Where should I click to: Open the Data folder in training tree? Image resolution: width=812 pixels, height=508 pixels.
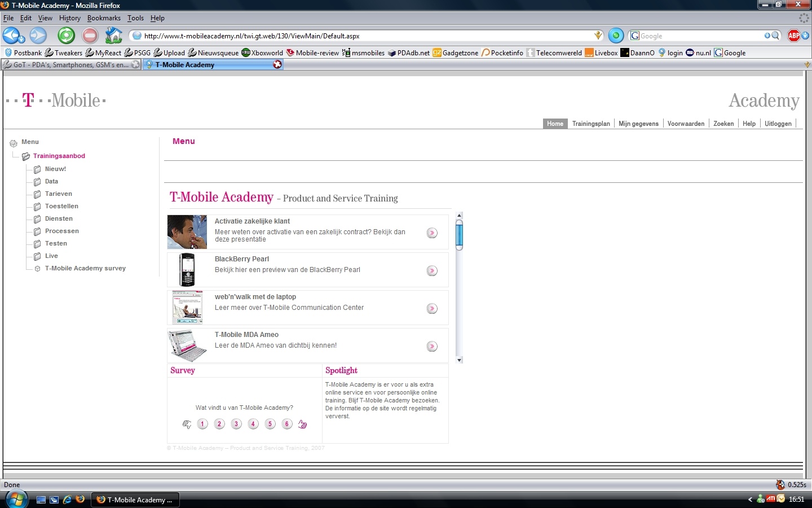coord(51,181)
